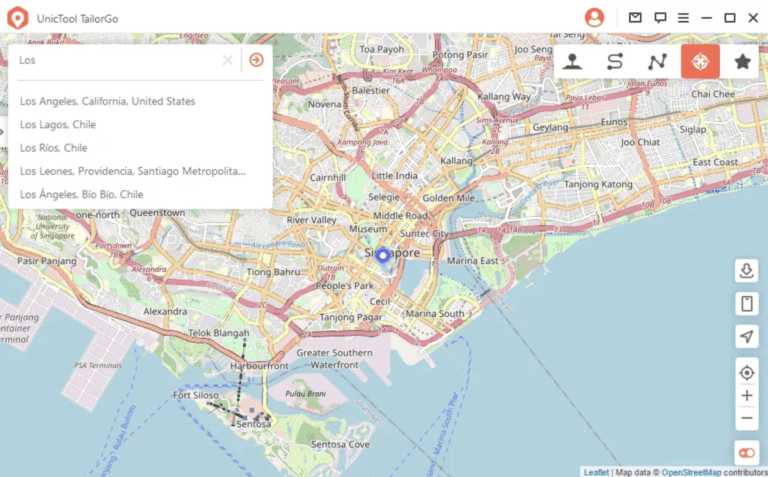768x477 pixels.
Task: Clear the search box with the X
Action: (x=227, y=60)
